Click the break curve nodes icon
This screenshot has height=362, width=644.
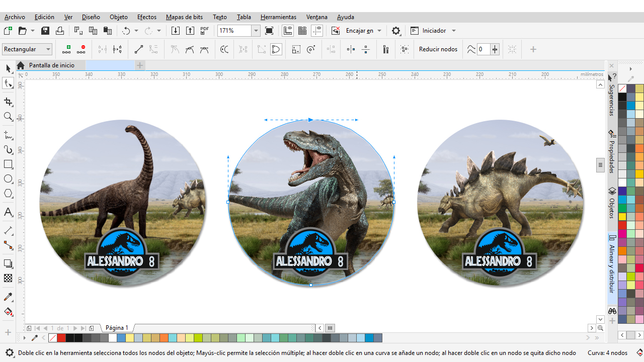[117, 49]
